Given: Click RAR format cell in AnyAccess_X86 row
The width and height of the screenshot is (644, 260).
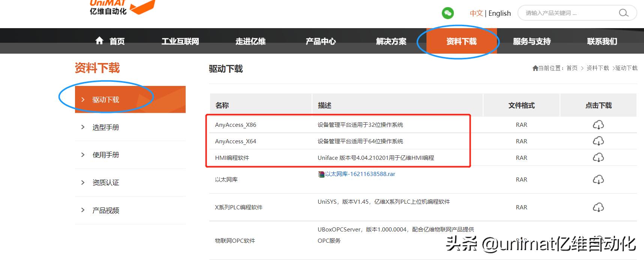Looking at the screenshot, I should point(521,125).
